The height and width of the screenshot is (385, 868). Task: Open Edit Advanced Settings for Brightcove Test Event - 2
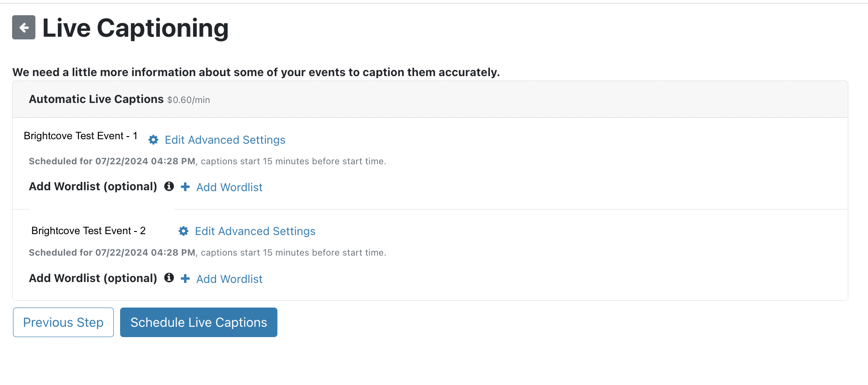click(255, 231)
